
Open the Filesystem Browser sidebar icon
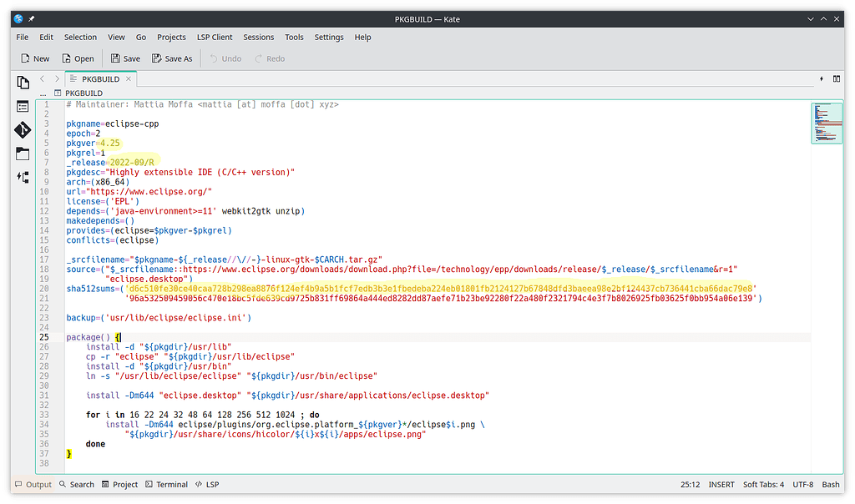pyautogui.click(x=23, y=106)
